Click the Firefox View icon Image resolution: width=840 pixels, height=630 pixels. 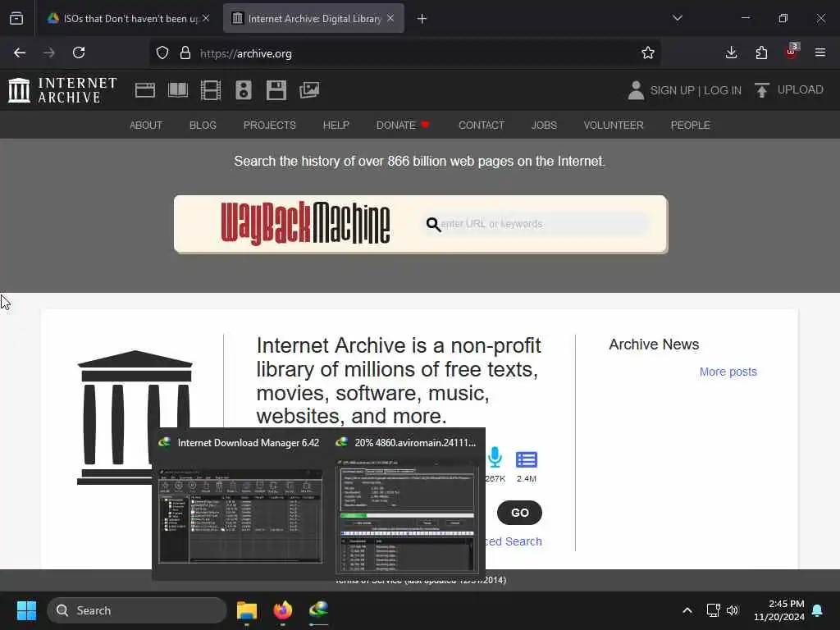tap(16, 19)
